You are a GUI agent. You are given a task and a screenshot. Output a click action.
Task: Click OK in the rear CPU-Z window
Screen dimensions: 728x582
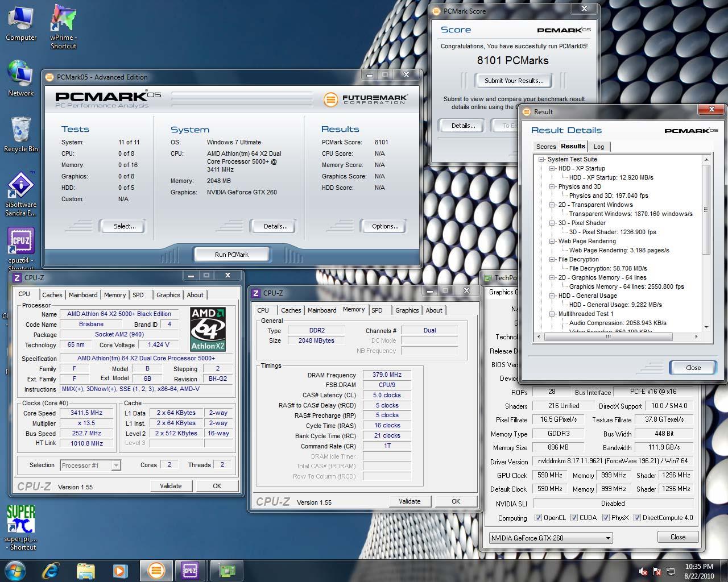(x=217, y=486)
